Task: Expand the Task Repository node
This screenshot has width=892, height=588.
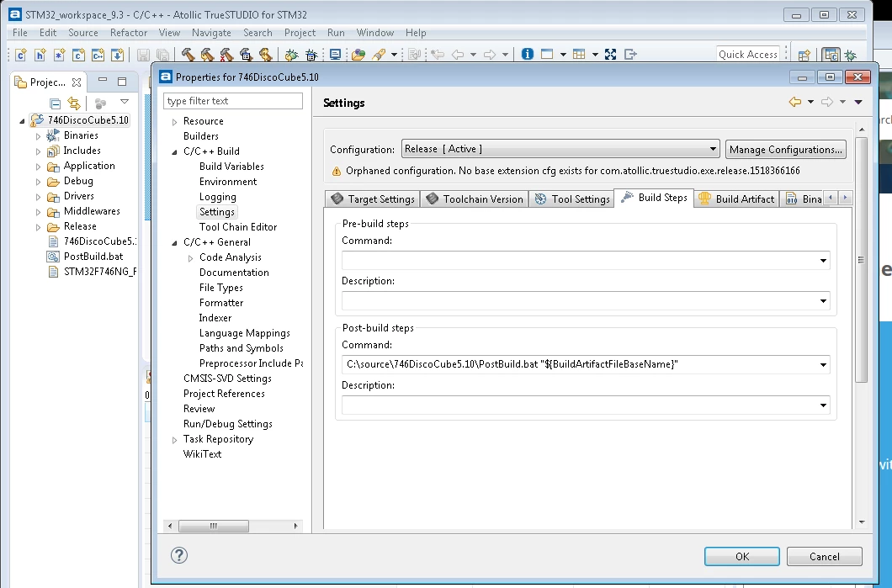Action: pyautogui.click(x=175, y=440)
